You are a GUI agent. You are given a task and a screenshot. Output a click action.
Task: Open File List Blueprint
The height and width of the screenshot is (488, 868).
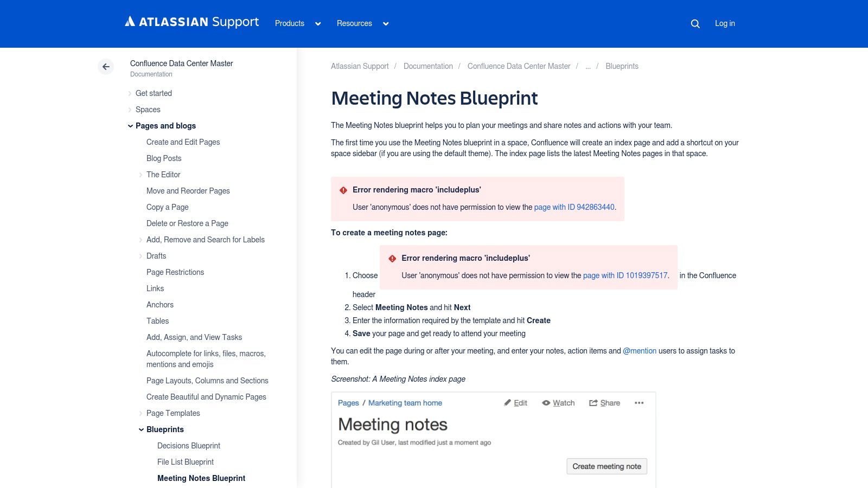[x=186, y=462]
